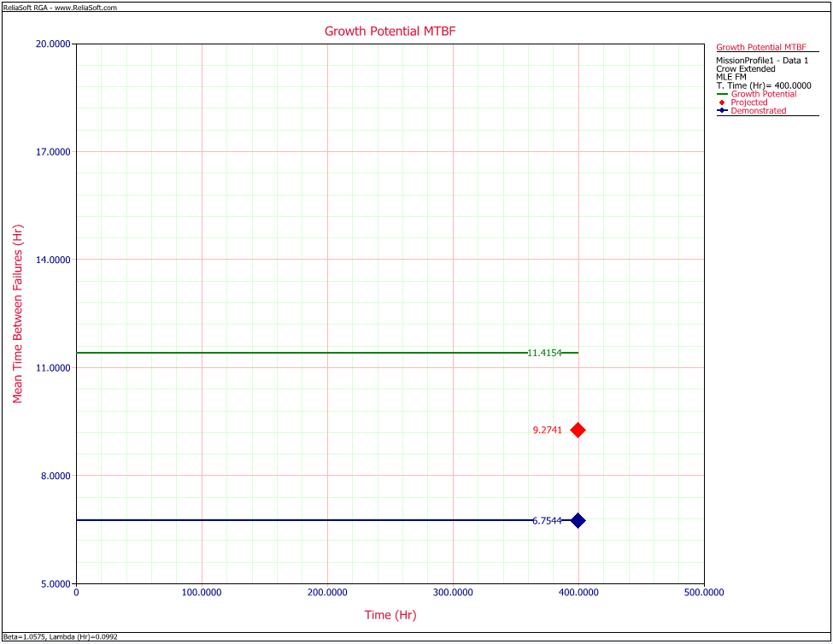Click the 100.0000 X-axis tick label
The image size is (833, 644).
point(202,593)
